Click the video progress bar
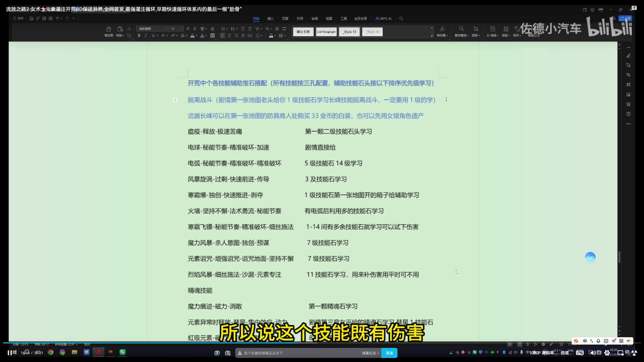The height and width of the screenshot is (362, 644). click(x=322, y=343)
